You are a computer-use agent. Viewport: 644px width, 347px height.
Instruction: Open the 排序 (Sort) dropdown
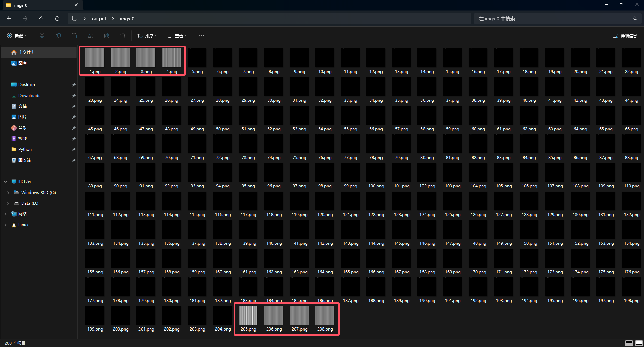pos(147,36)
